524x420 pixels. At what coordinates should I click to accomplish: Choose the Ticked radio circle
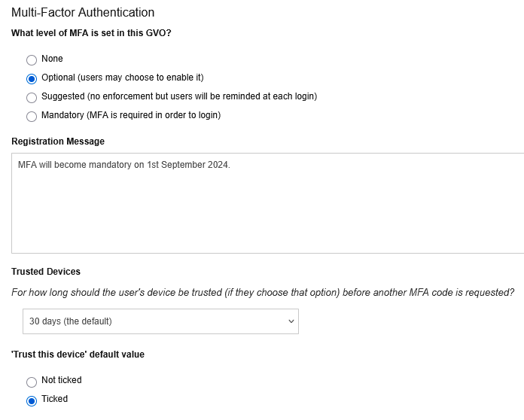pos(32,400)
